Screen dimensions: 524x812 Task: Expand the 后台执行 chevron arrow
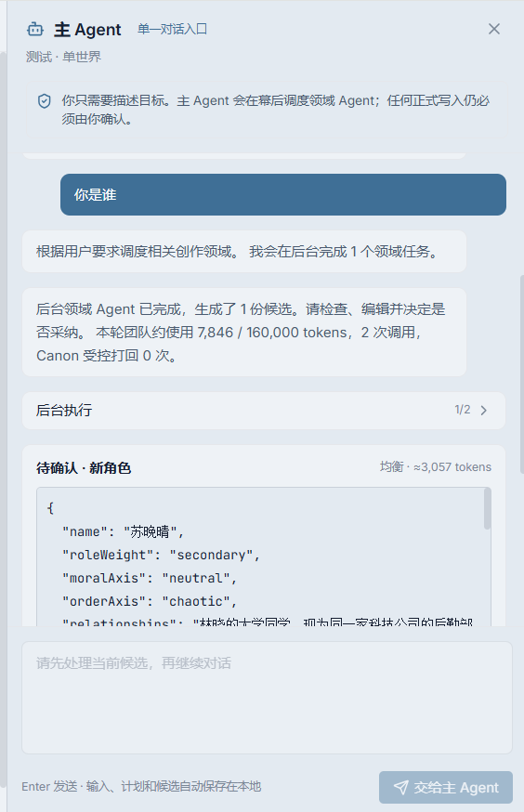[484, 410]
